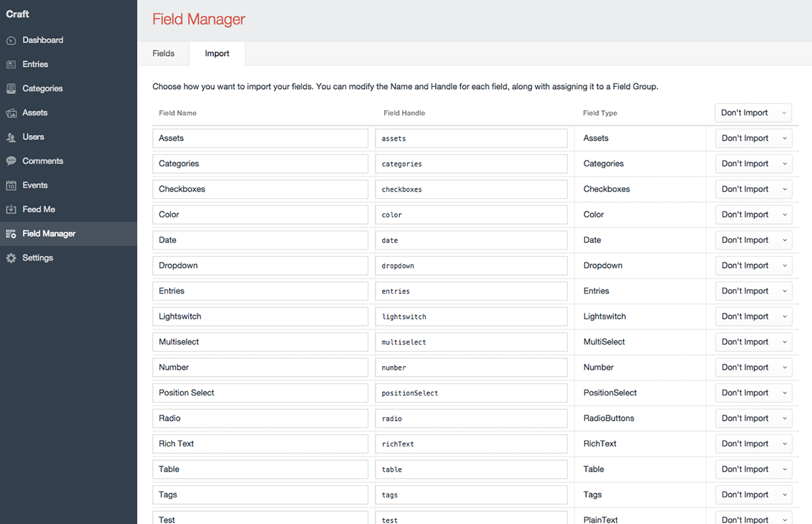812x524 pixels.
Task: Switch to the Fields tab
Action: [x=164, y=54]
